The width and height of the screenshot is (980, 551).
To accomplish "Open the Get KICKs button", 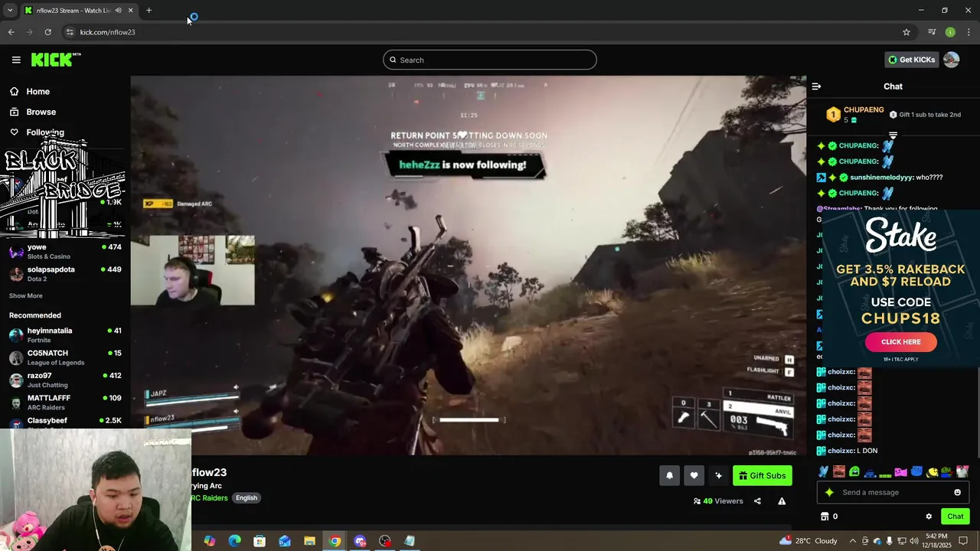I will [x=911, y=60].
